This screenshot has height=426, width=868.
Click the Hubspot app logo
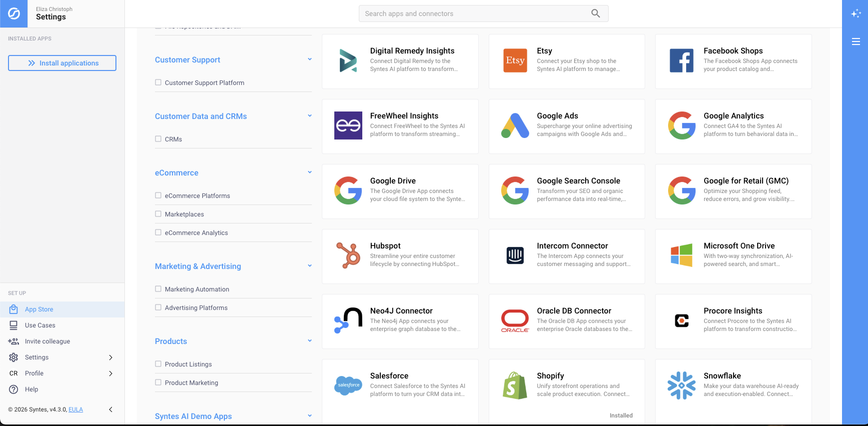348,255
